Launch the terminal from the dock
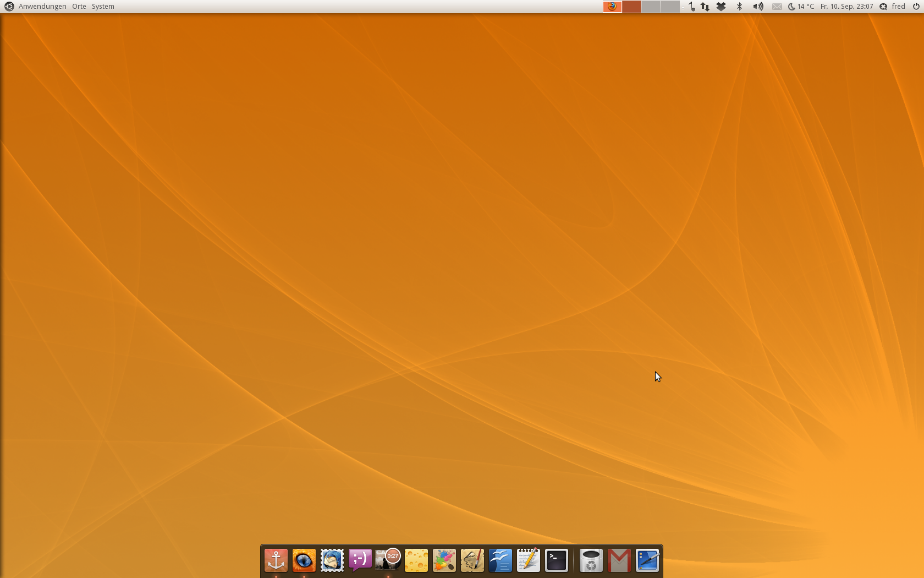Image resolution: width=924 pixels, height=578 pixels. click(557, 560)
